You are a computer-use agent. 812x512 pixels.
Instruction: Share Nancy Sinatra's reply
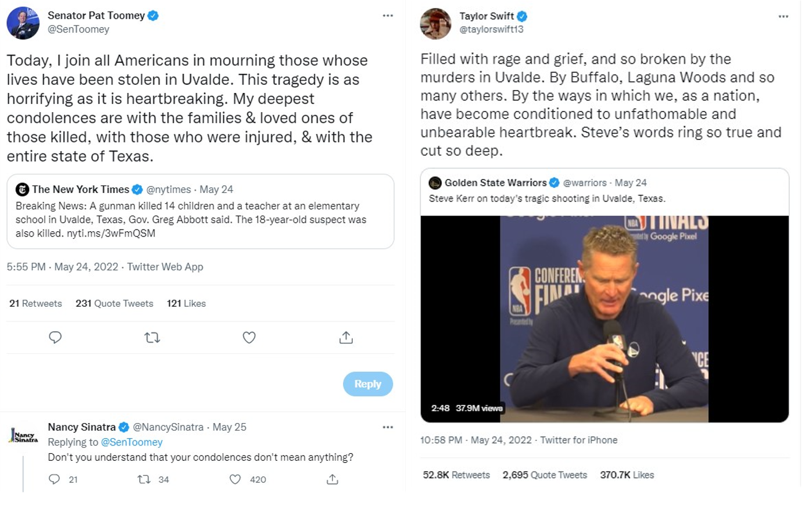click(x=332, y=479)
